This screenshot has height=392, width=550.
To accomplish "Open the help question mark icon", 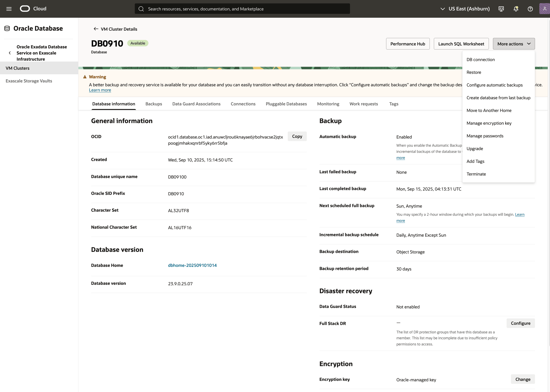I will pyautogui.click(x=530, y=9).
